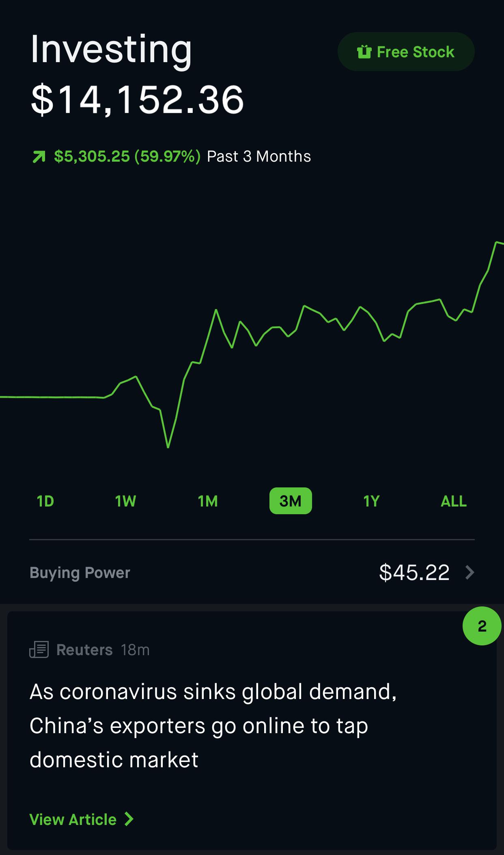Select the highlighted 3M range tab
The image size is (504, 855).
pos(291,501)
